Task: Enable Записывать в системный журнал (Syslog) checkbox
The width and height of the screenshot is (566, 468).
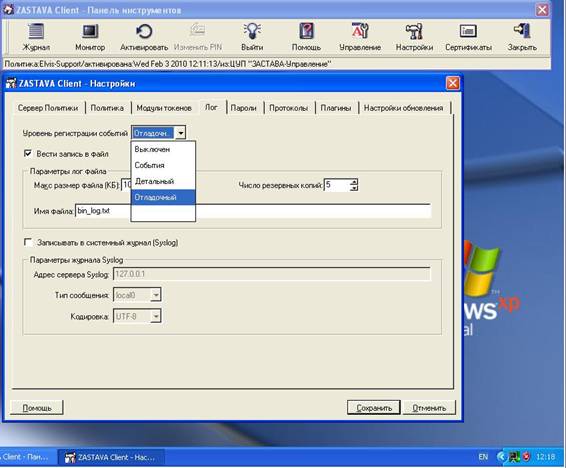Action: coord(28,242)
